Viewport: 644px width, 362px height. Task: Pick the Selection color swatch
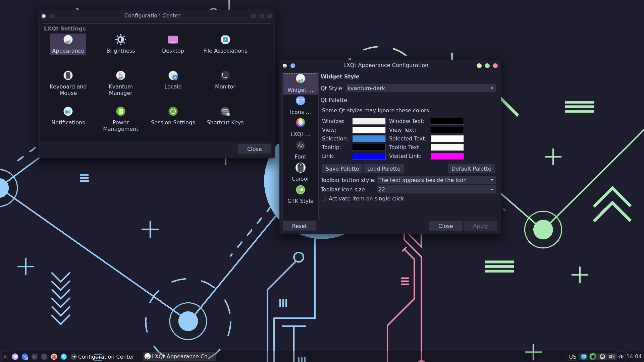(369, 138)
